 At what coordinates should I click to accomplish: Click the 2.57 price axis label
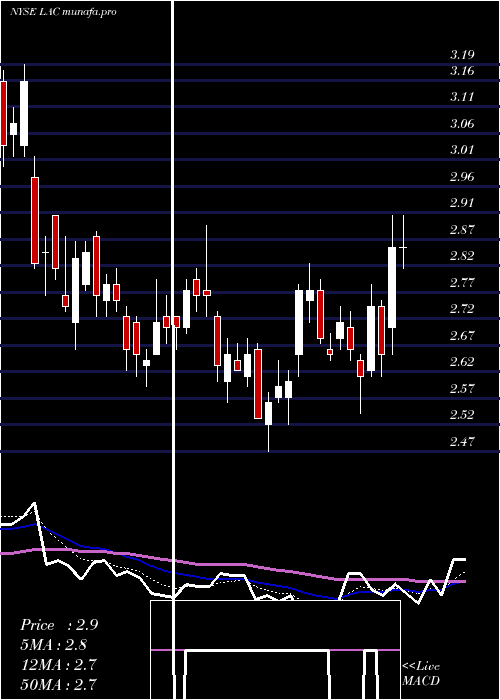click(462, 388)
